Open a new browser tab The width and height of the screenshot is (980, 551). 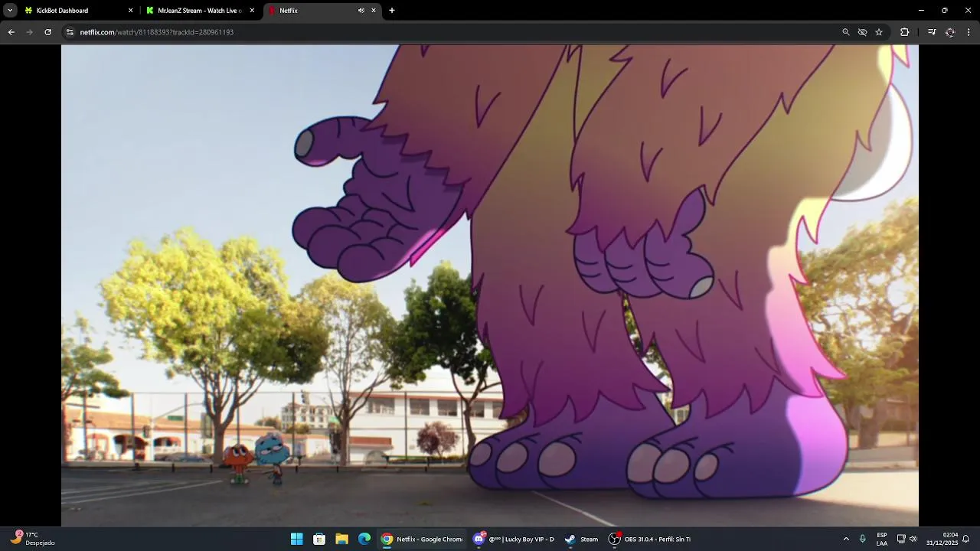point(392,11)
